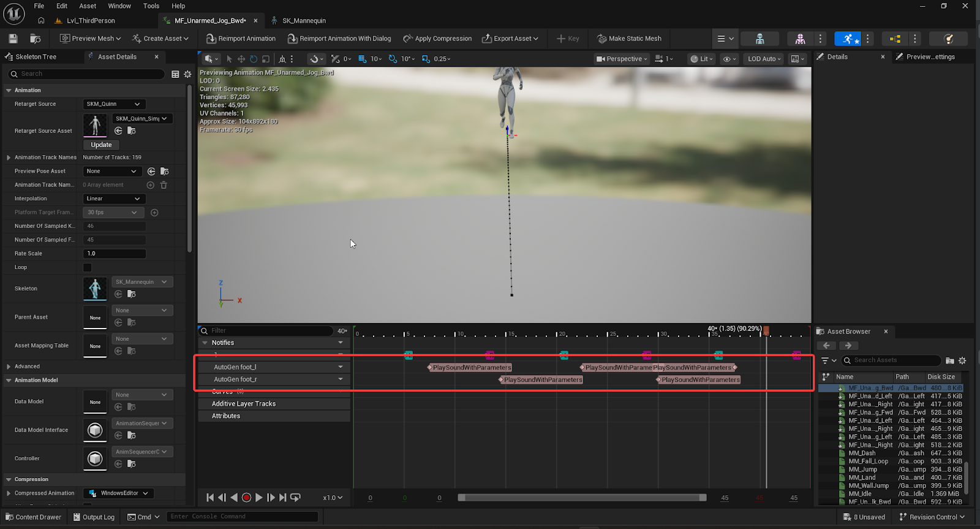Click the coordinate system toggle icon
980x529 pixels.
click(x=282, y=59)
